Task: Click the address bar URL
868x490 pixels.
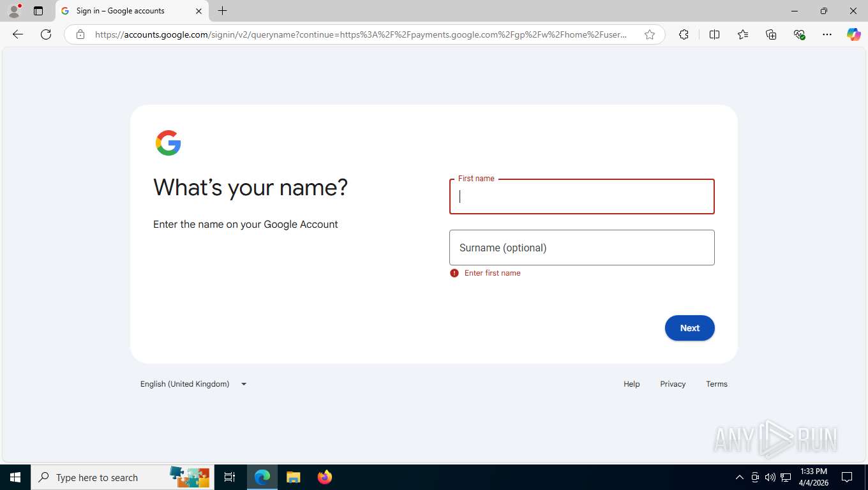Action: tap(361, 34)
